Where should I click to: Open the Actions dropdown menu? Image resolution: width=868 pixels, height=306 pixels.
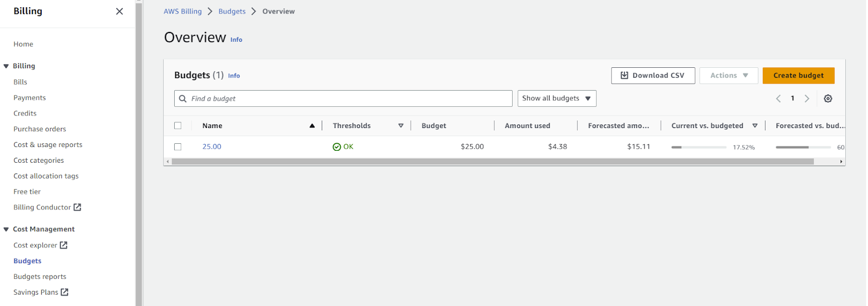point(729,75)
